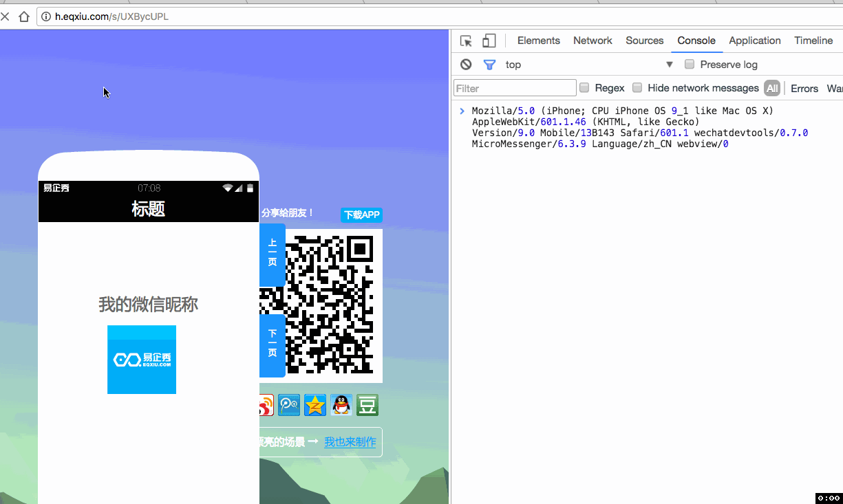Enable Hide network messages checkbox
This screenshot has height=504, width=843.
[637, 88]
